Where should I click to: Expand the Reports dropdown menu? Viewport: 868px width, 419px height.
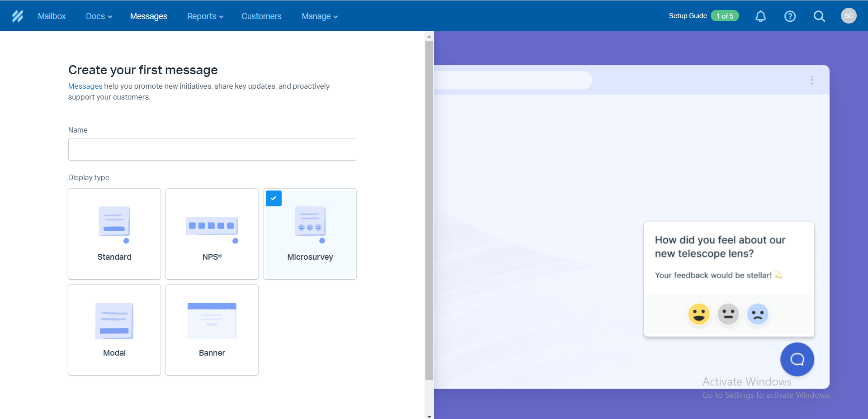pos(206,16)
